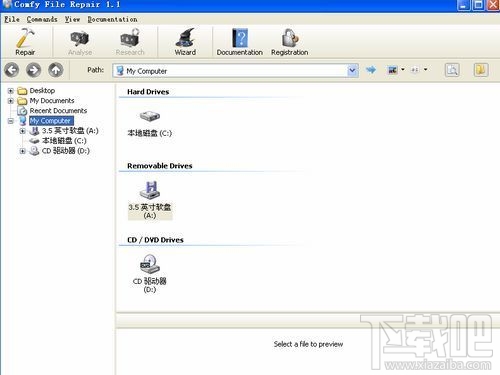Go forward with the right arrow button
Screen dimensions: 500x375
coord(34,70)
